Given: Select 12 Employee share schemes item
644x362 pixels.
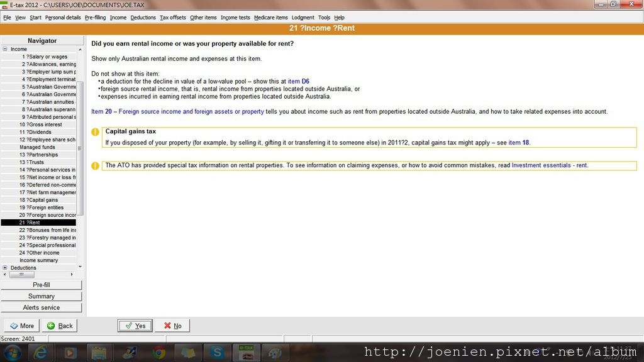Looking at the screenshot, I should point(48,140).
